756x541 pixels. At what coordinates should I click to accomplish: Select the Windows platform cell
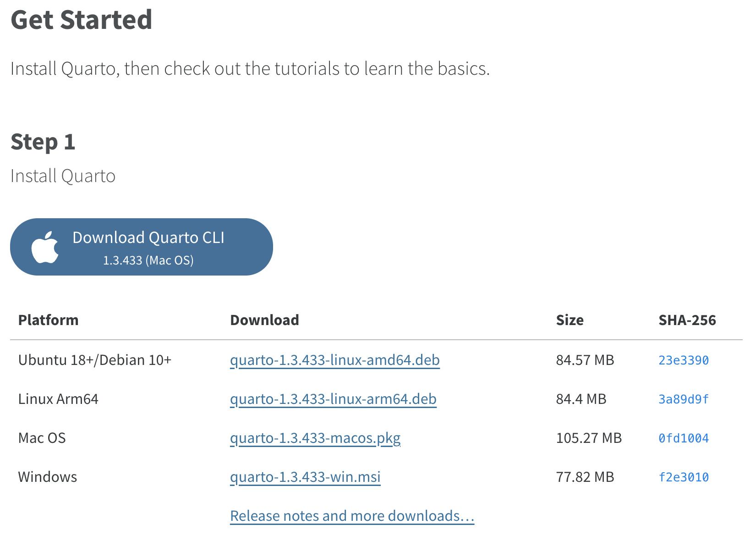coord(48,477)
